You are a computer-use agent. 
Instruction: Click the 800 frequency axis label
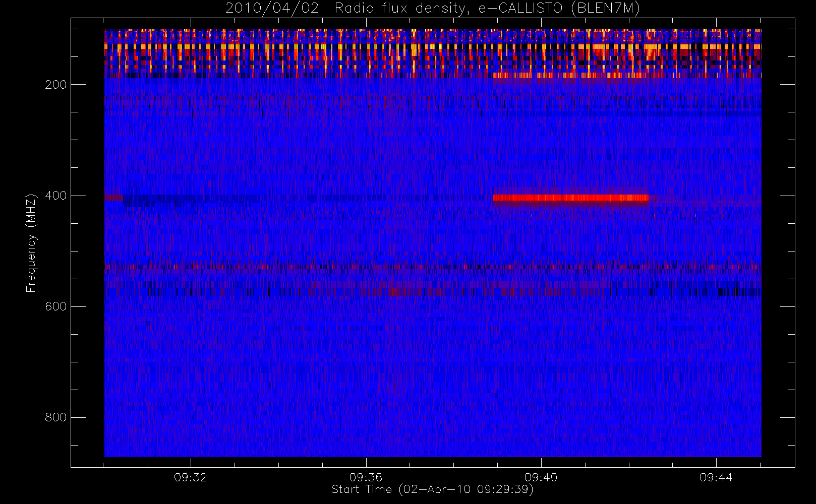(55, 417)
